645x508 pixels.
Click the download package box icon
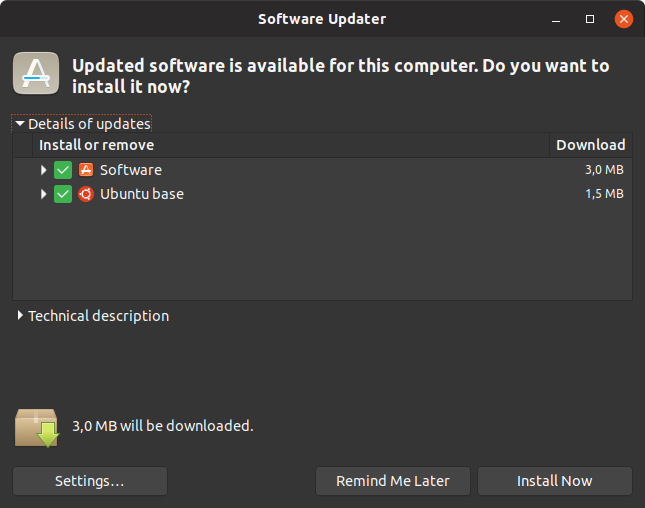coord(36,426)
